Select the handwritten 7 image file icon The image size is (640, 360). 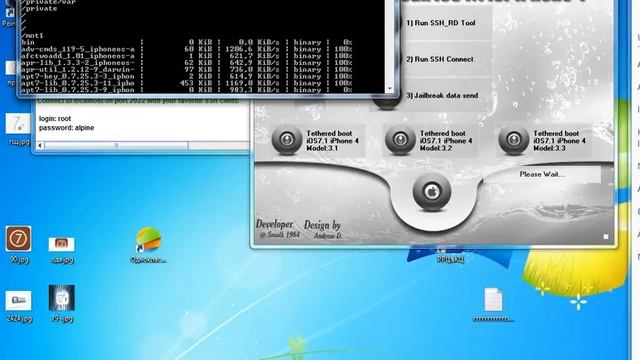pos(18,129)
